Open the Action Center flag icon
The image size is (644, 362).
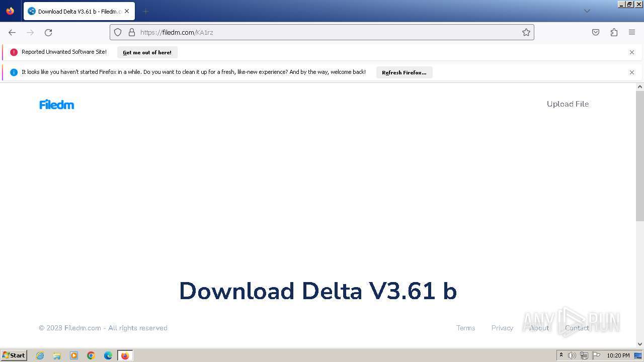(596, 355)
